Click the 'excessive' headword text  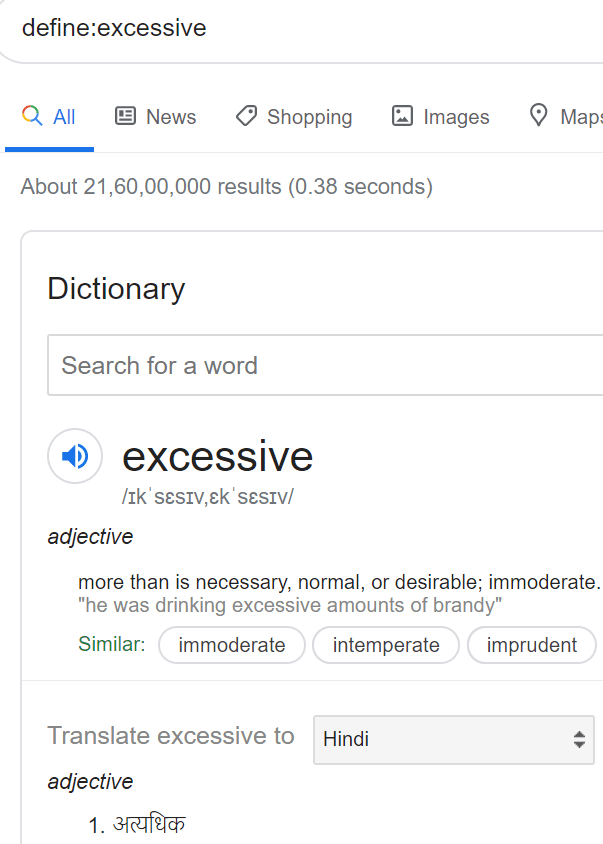point(217,457)
